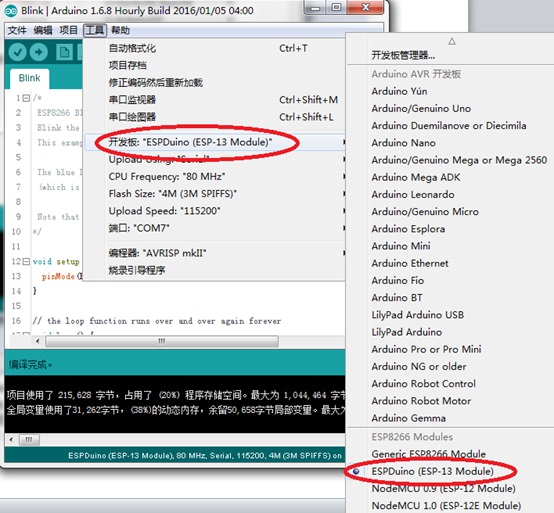Image resolution: width=554 pixels, height=513 pixels.
Task: Select Arduino Yún board
Action: click(x=449, y=91)
